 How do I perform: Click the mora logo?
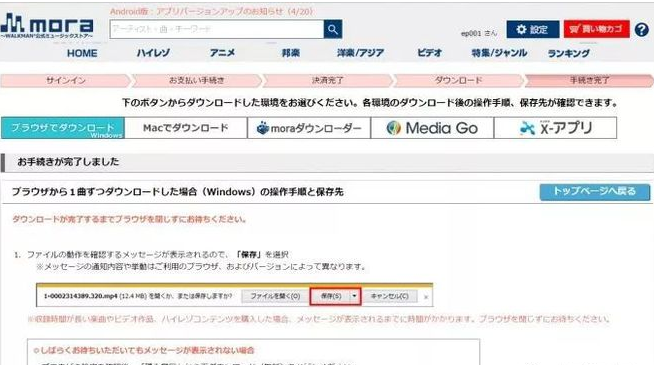pos(47,25)
